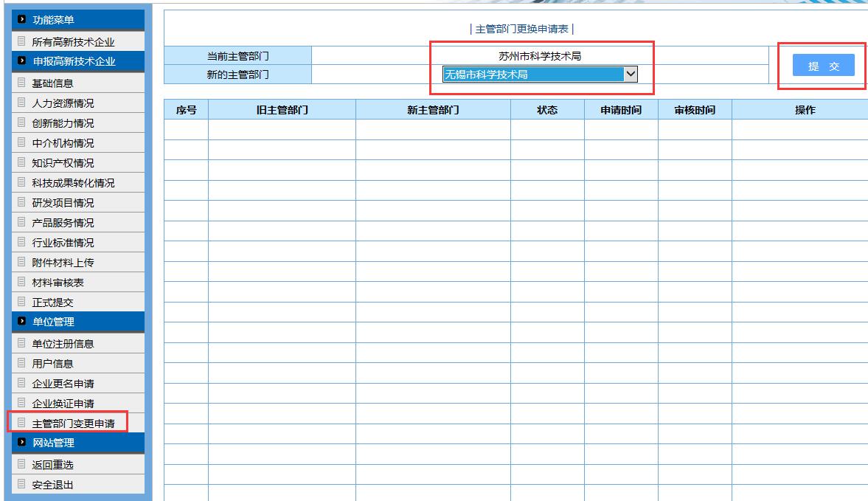
Task: Collapse the 申报高新技术企业 section header
Action: click(x=78, y=61)
